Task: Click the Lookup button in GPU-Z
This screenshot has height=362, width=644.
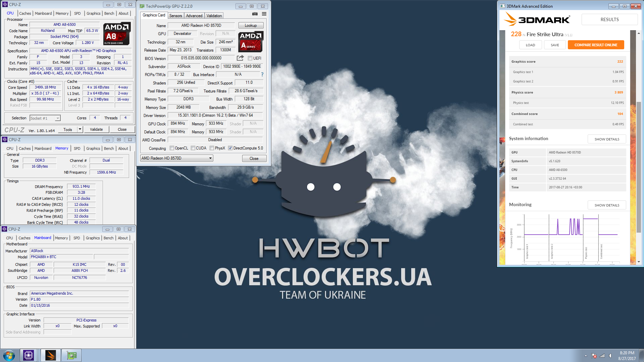Action: (251, 25)
